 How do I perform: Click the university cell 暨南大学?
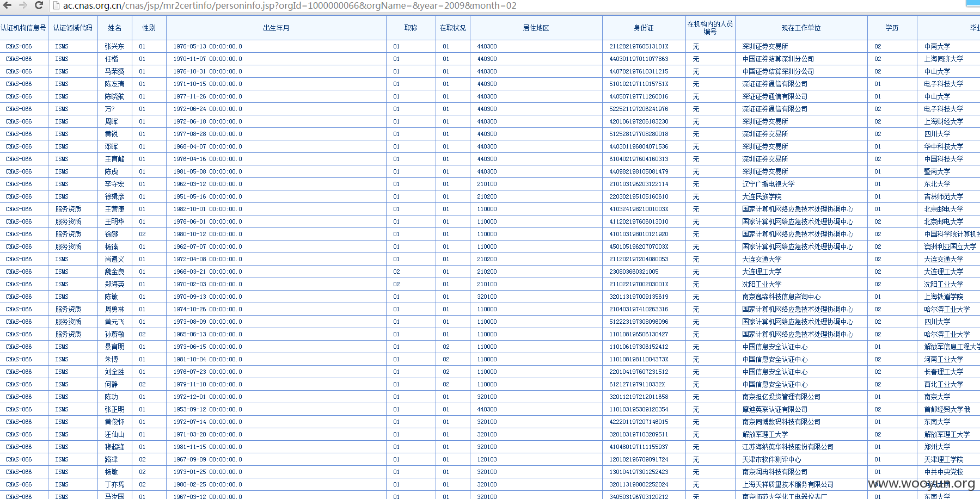coord(937,171)
